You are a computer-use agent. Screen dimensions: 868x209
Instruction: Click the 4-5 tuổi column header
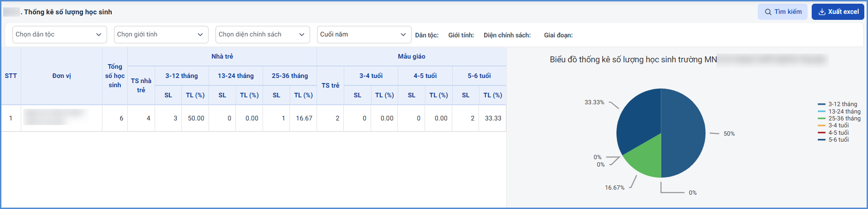[425, 76]
